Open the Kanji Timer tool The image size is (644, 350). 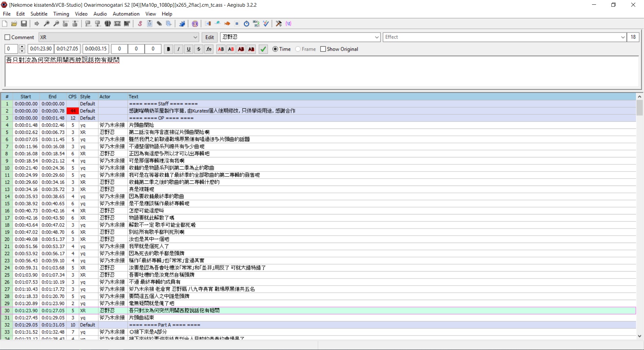click(x=256, y=23)
